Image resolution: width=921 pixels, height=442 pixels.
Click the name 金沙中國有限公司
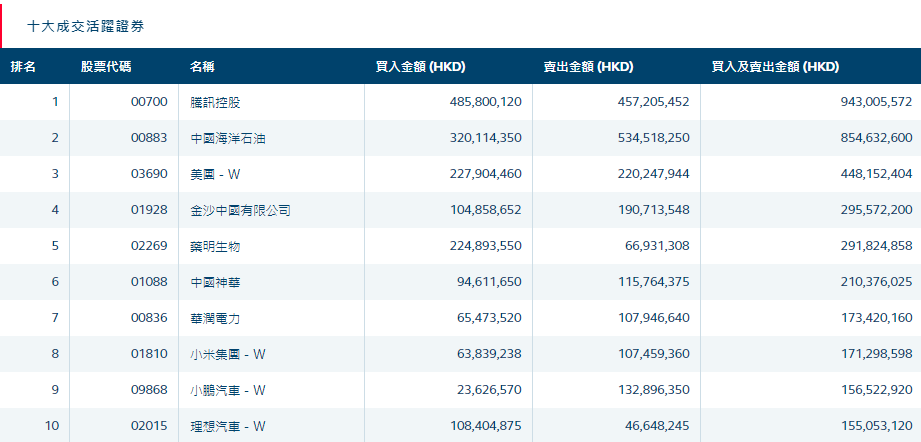tap(240, 210)
